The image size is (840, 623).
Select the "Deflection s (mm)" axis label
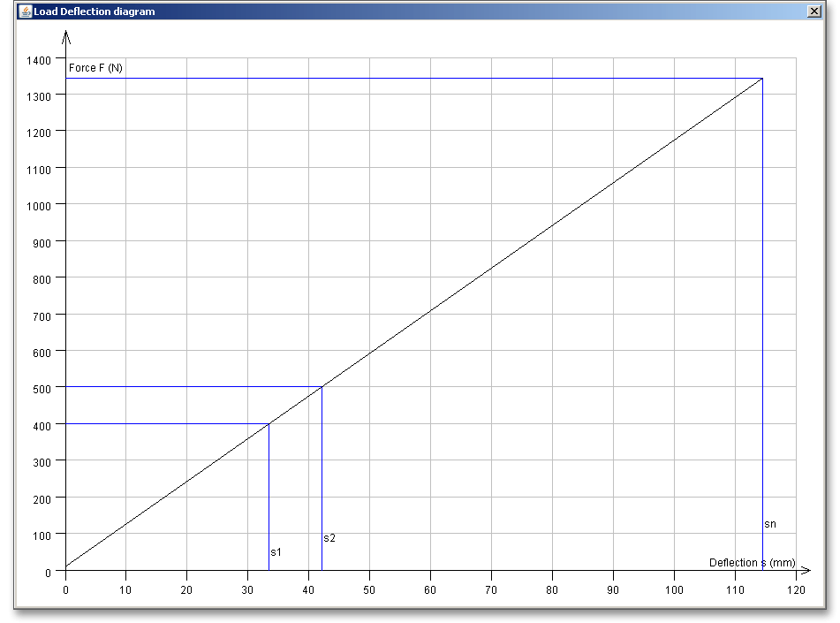[x=752, y=563]
